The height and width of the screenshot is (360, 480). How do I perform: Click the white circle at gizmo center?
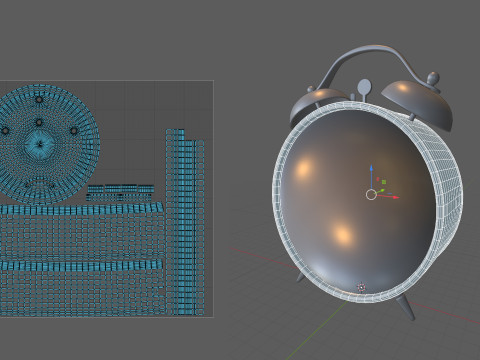click(x=371, y=195)
